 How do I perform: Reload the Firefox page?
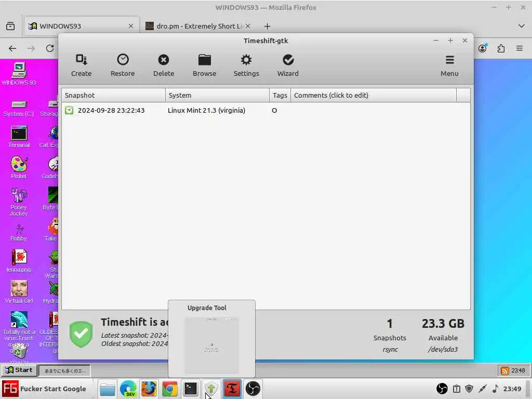[50, 48]
